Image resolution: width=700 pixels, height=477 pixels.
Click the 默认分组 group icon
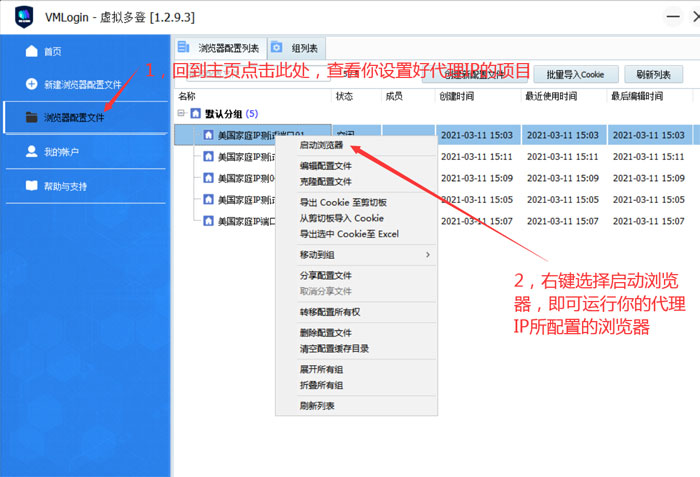click(196, 113)
